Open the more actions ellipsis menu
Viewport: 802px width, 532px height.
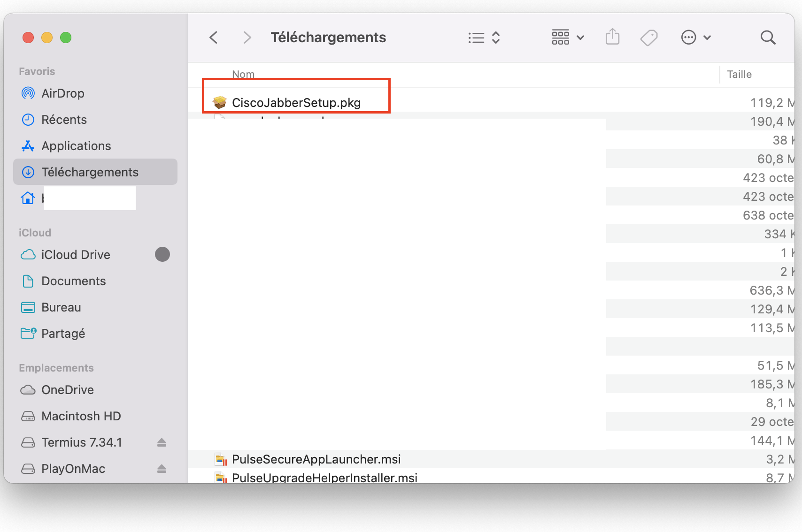[x=695, y=38]
